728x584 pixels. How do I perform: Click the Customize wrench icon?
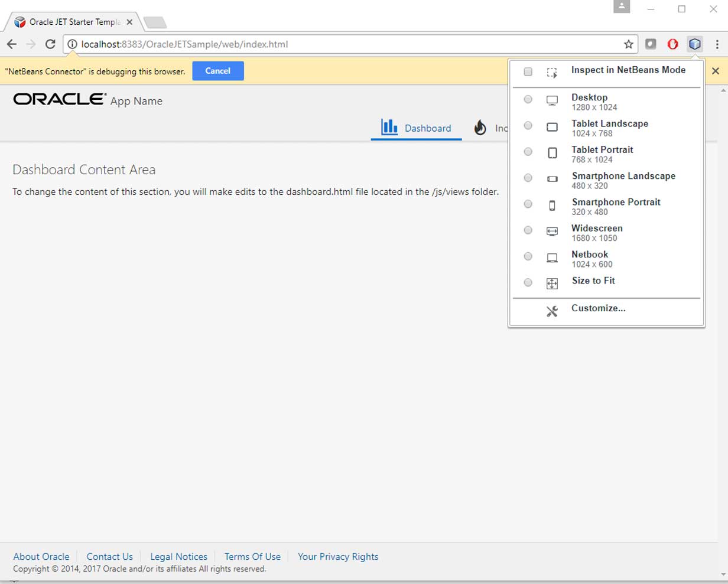point(552,311)
